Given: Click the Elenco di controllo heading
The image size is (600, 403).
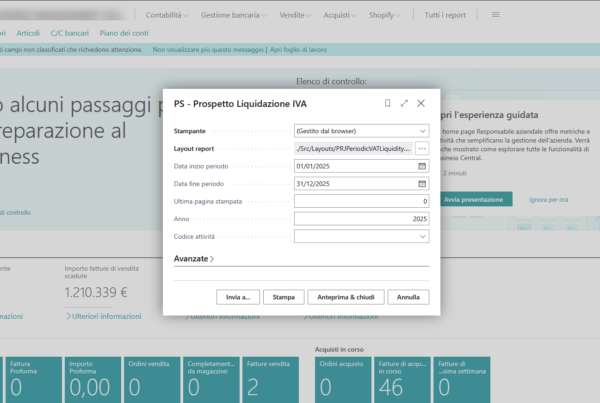Looking at the screenshot, I should click(x=331, y=82).
